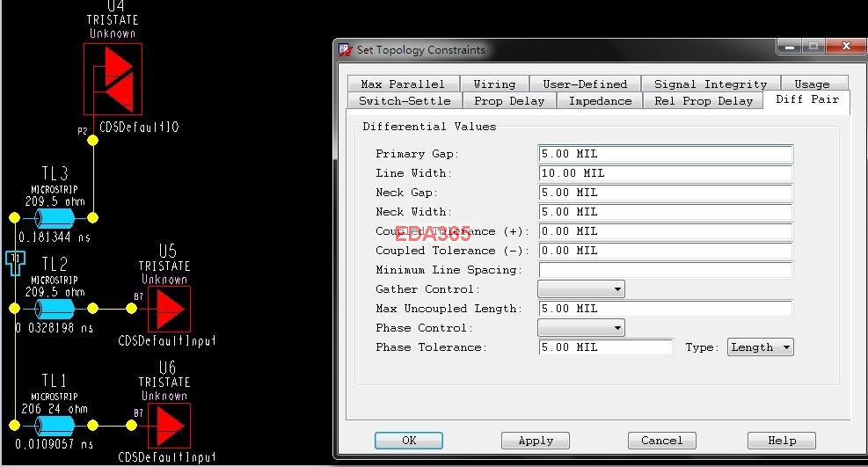Click the CDSDefaultInput label under U6

[x=166, y=457]
